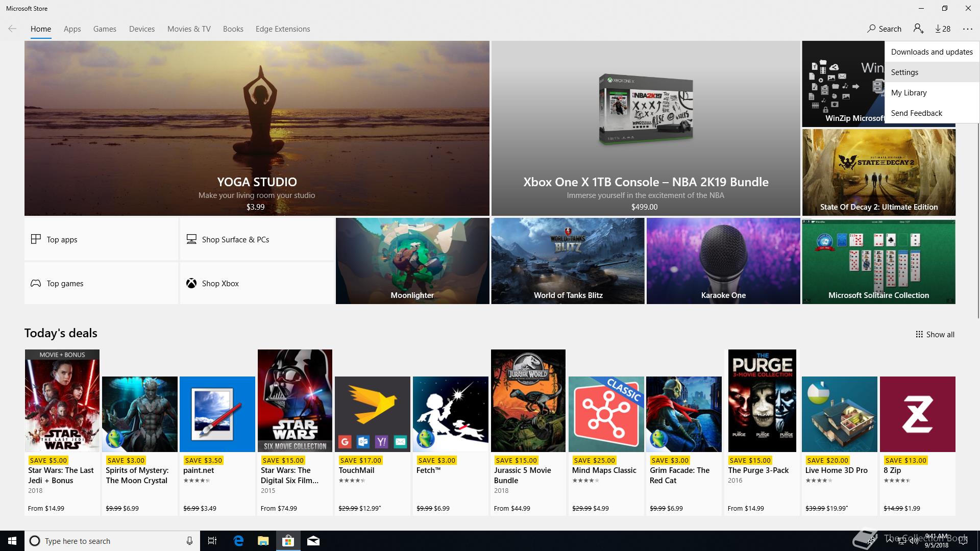980x551 pixels.
Task: Open downloads indicator showing 28
Action: 943,29
